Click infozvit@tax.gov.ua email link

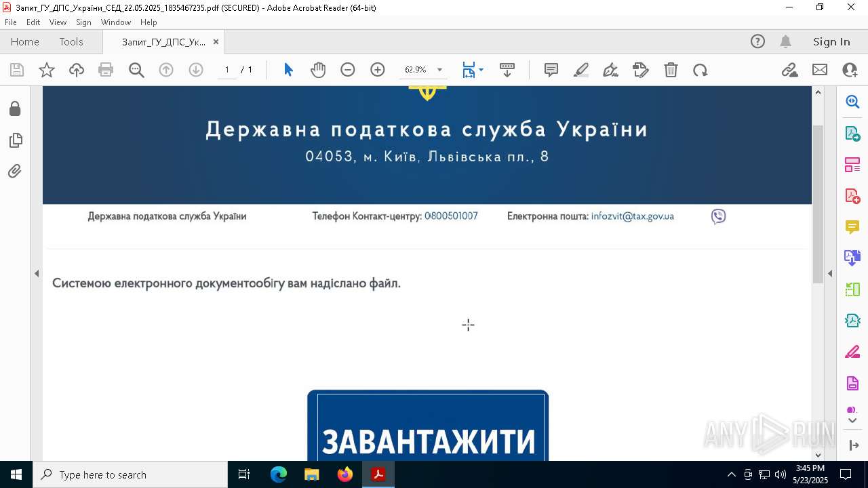[633, 216]
